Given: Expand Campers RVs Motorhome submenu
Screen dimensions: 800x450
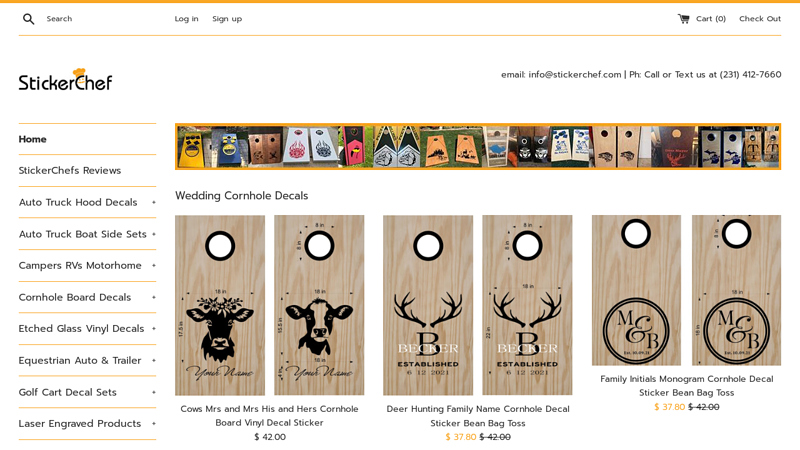Looking at the screenshot, I should pos(154,266).
